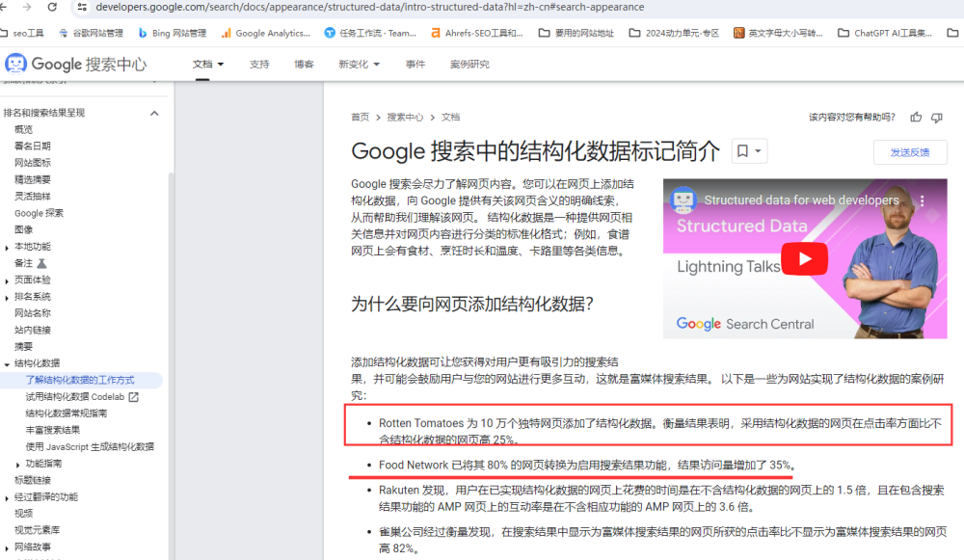
Task: Open 网站名称 in sidebar
Action: coord(33,313)
